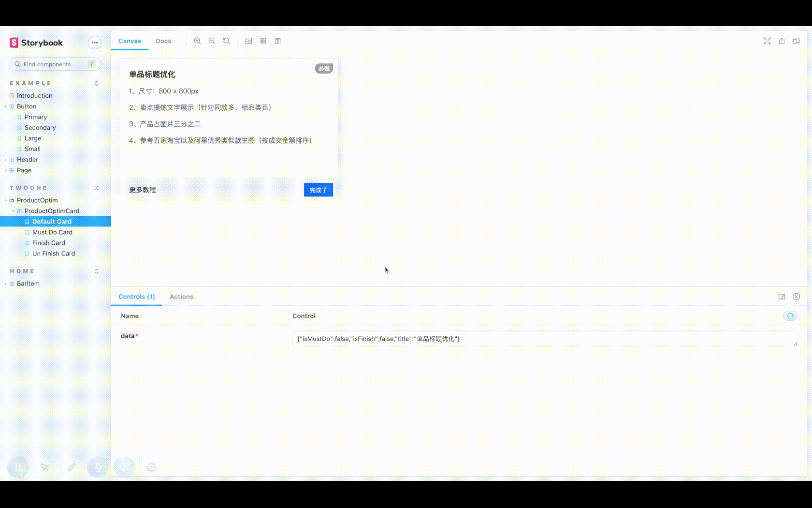Screen dimensions: 812x508
Task: Select the pencil annotation overlay tool
Action: pyautogui.click(x=72, y=467)
